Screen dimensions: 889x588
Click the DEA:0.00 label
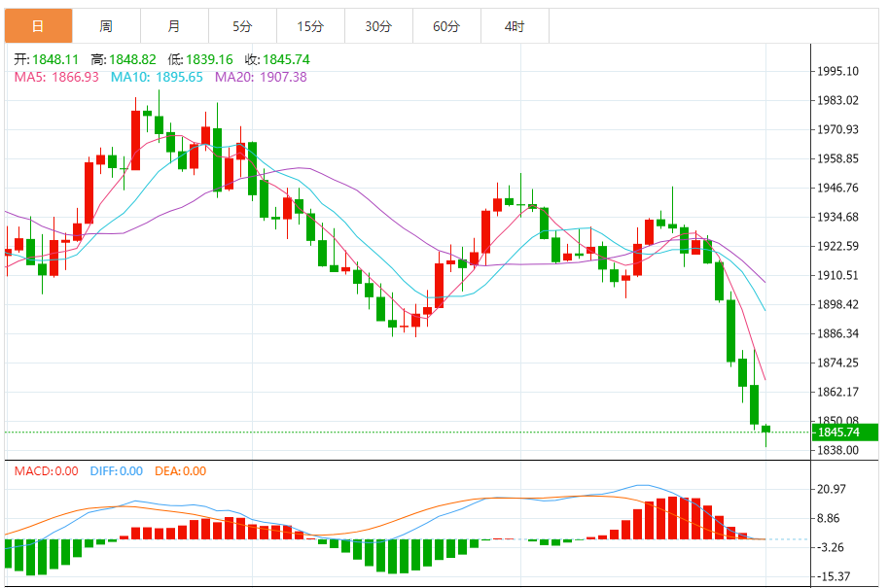tap(180, 471)
